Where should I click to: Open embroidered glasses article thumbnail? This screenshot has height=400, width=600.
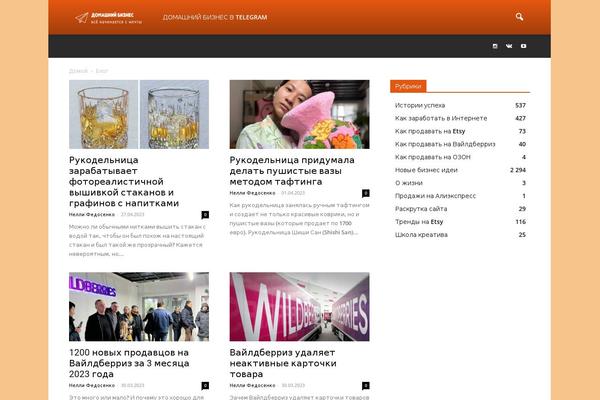click(x=139, y=114)
